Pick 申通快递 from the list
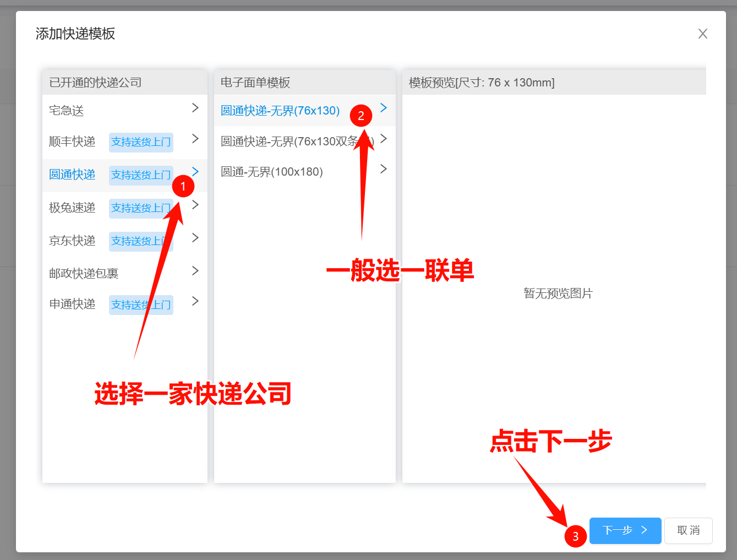 (x=72, y=305)
